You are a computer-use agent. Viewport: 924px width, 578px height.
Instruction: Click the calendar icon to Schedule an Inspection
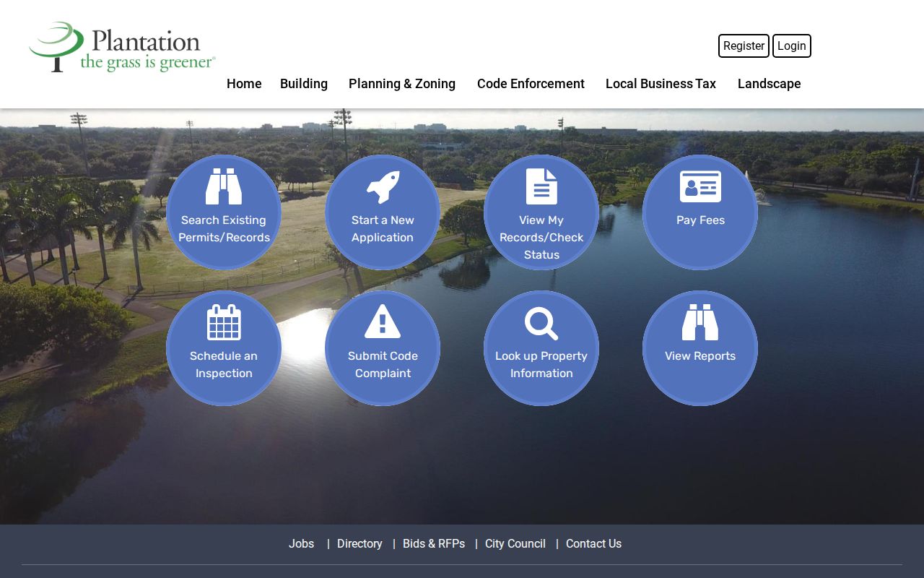point(224,322)
